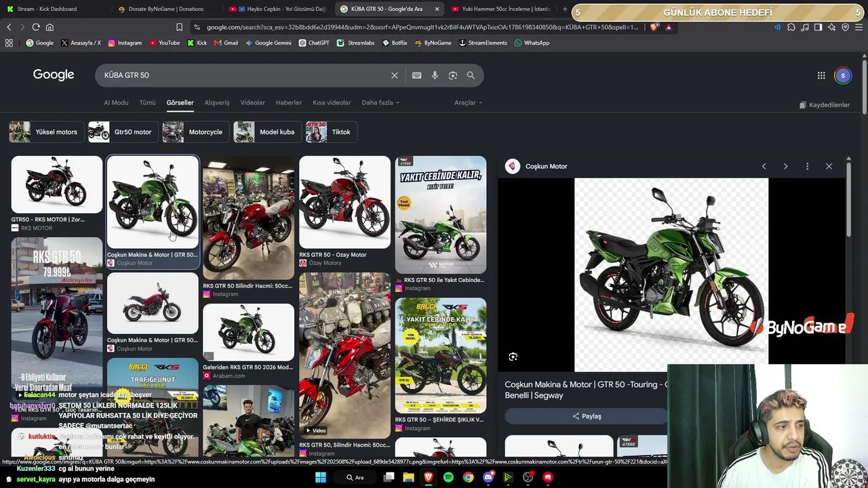
Task: Search by image with Google Lens icon
Action: point(453,75)
